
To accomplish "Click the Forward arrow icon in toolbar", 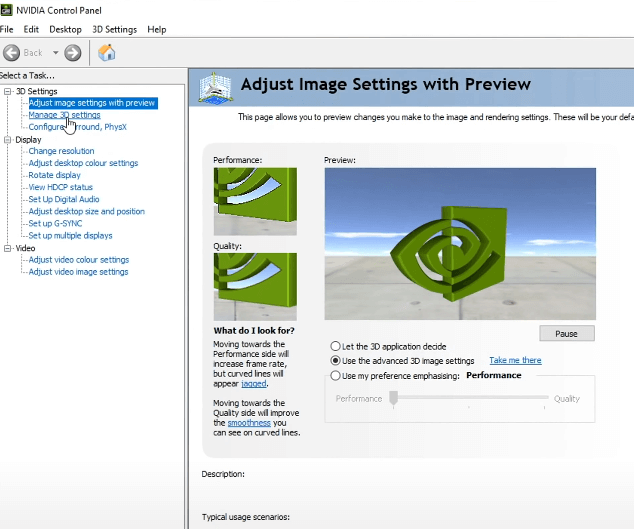I will [73, 53].
